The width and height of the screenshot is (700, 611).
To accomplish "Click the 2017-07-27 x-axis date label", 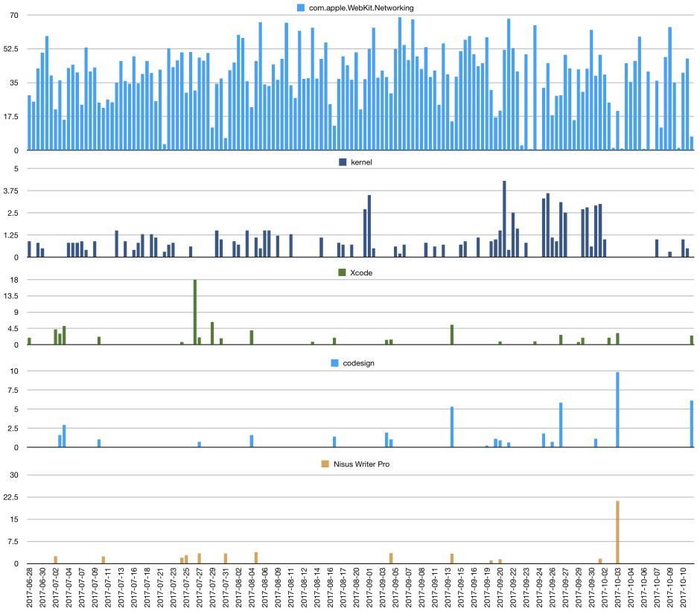I will pyautogui.click(x=200, y=588).
